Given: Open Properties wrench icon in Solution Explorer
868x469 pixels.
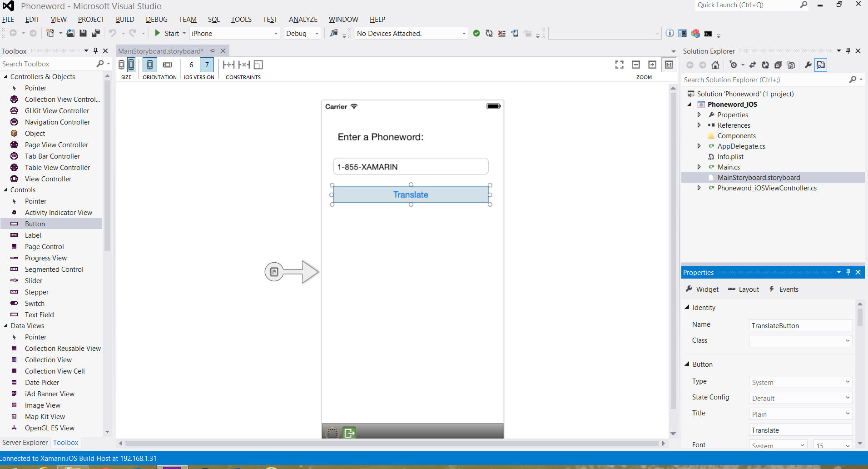Looking at the screenshot, I should click(x=808, y=65).
